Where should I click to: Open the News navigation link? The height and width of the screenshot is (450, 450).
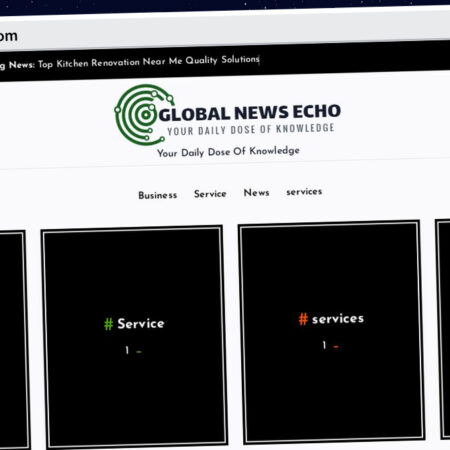(x=256, y=192)
